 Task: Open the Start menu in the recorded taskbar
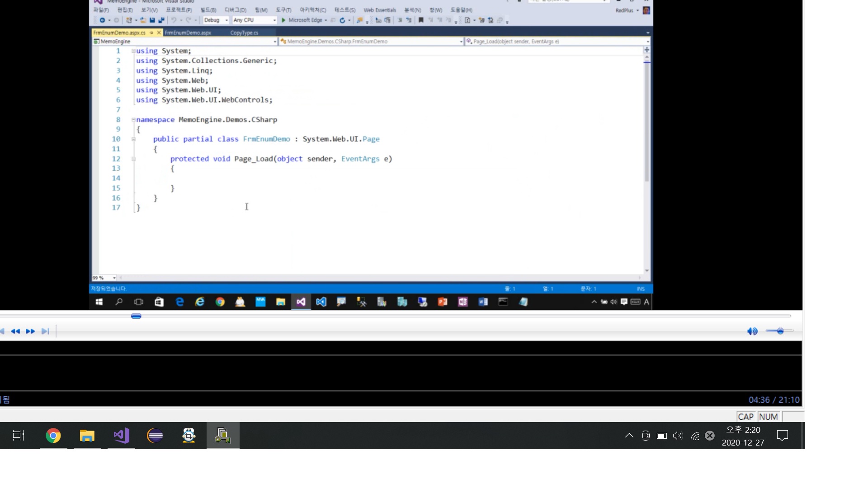(x=99, y=302)
